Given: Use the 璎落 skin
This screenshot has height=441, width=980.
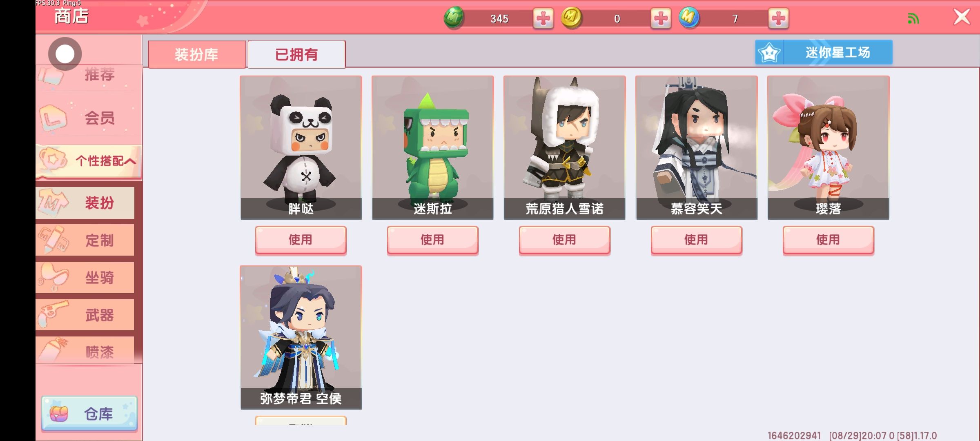Looking at the screenshot, I should tap(829, 240).
